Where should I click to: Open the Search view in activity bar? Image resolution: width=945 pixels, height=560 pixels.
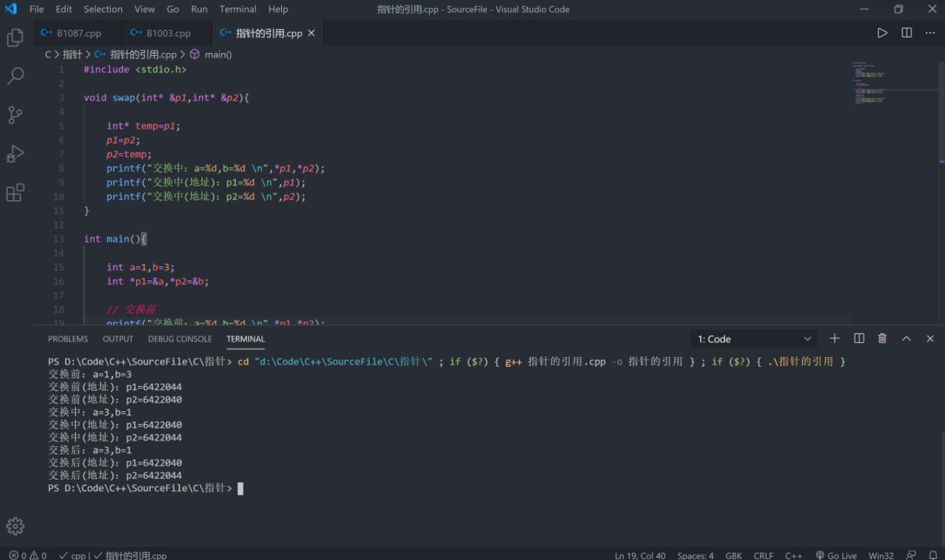(x=15, y=76)
